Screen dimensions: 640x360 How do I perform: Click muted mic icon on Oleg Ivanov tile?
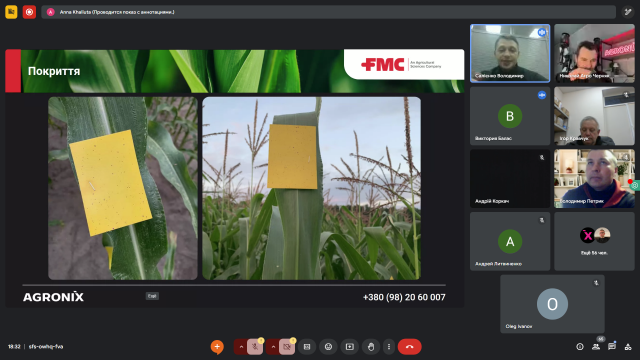tap(596, 283)
